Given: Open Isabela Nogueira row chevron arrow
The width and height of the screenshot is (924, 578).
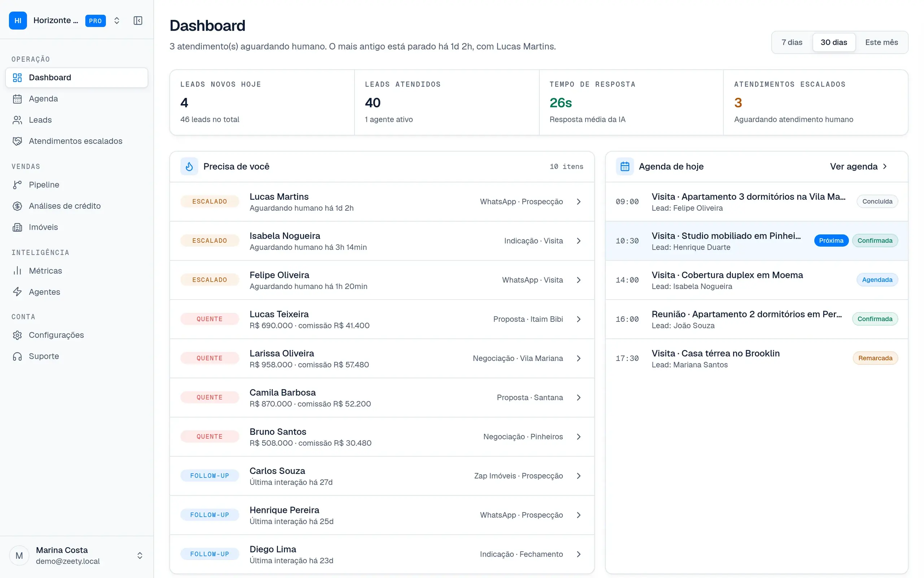Looking at the screenshot, I should (579, 241).
